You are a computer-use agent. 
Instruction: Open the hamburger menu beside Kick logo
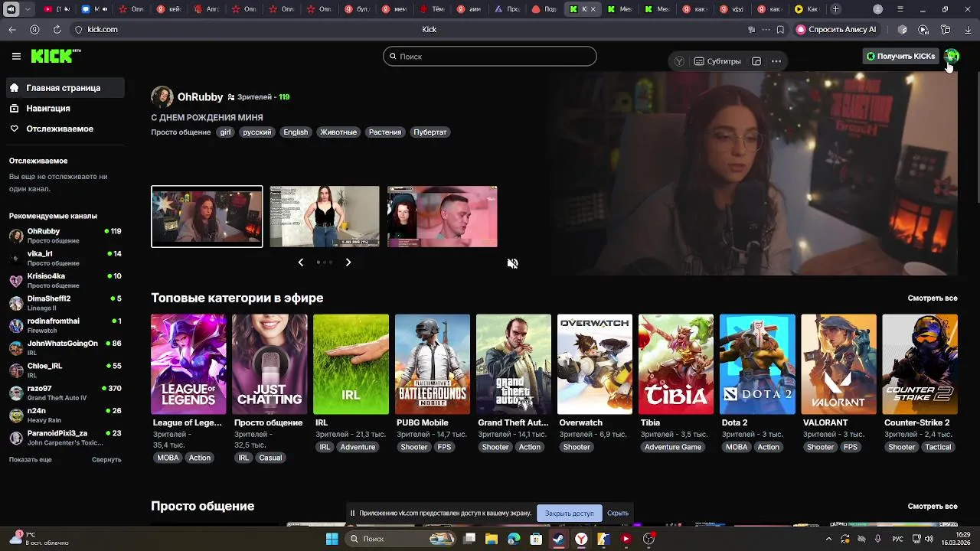(16, 56)
